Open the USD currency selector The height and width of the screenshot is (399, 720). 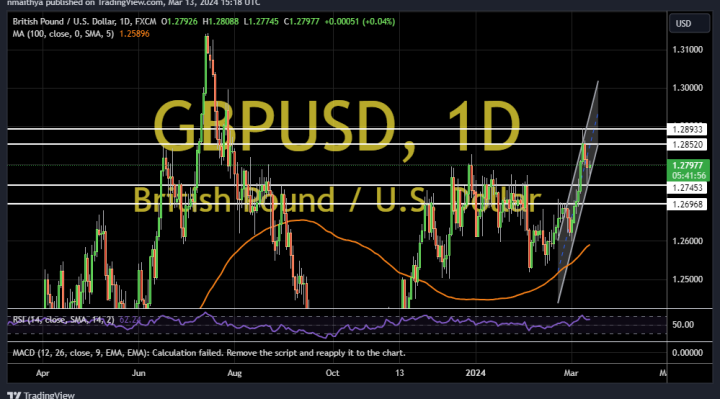click(689, 23)
